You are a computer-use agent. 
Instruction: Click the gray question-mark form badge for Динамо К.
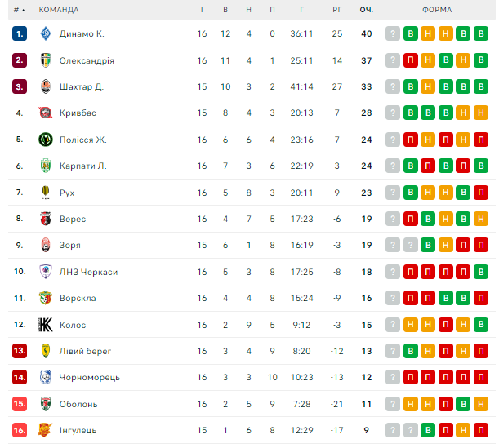[x=393, y=34]
